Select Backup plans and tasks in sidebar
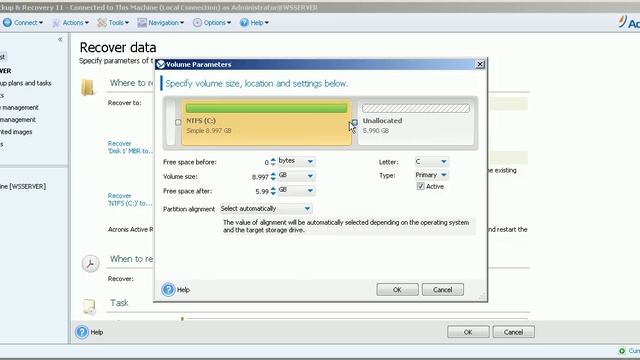The height and width of the screenshot is (360, 640). [26, 83]
